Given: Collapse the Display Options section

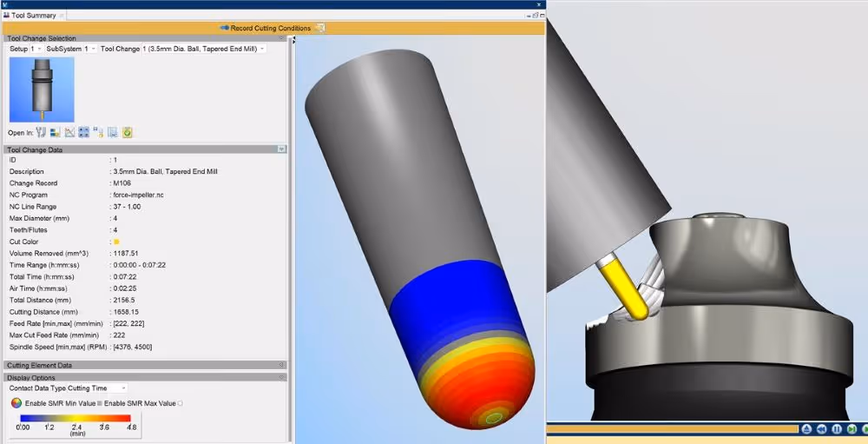Looking at the screenshot, I should [281, 377].
